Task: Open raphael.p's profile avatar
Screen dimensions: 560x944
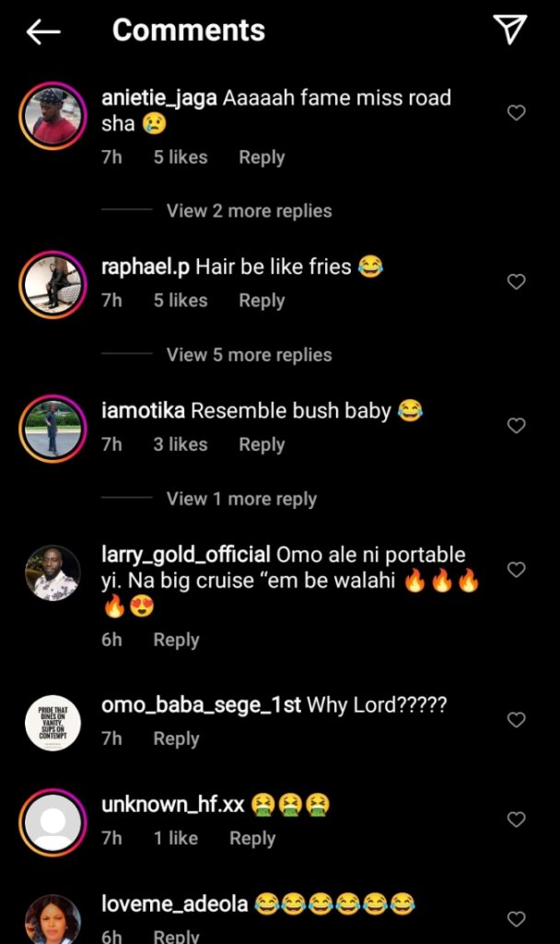Action: [52, 282]
